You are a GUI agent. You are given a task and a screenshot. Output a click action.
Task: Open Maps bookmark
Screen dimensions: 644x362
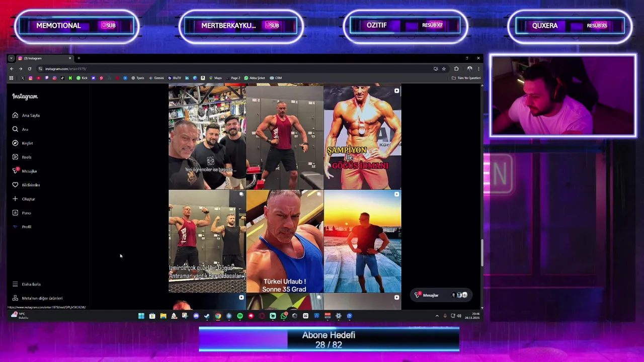click(x=215, y=78)
